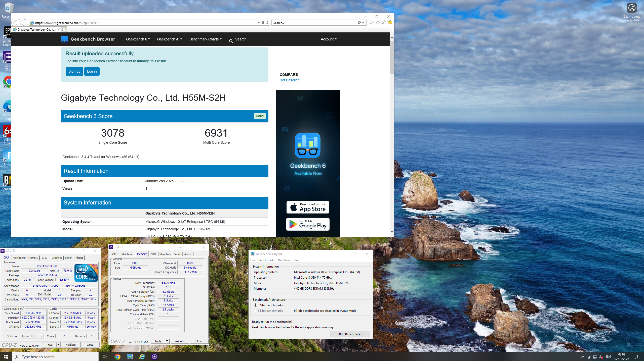Open Benchmarks menu in Geekbench 3

coord(266,260)
